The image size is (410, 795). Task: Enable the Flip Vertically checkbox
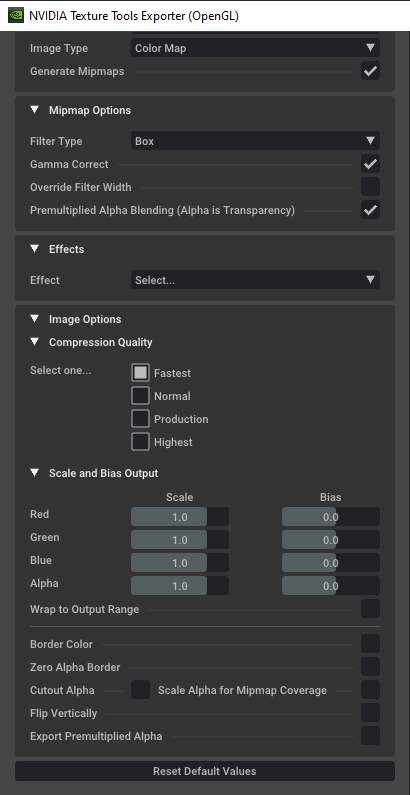(370, 713)
